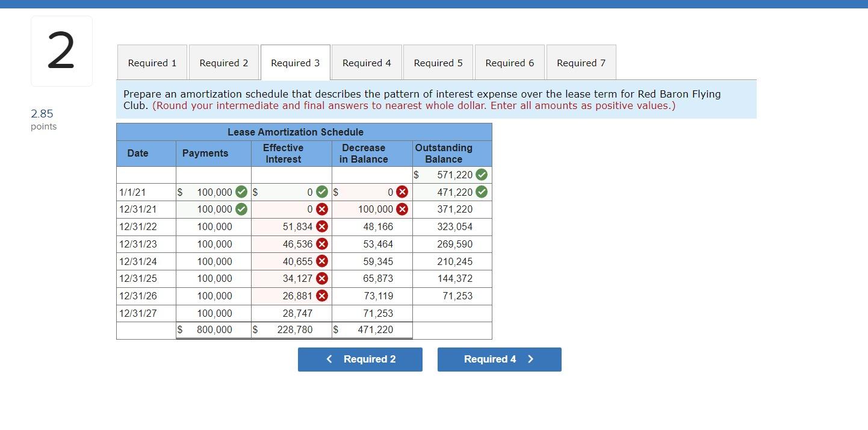Click the Required 4 navigation button
This screenshot has width=868, height=430.
499,359
